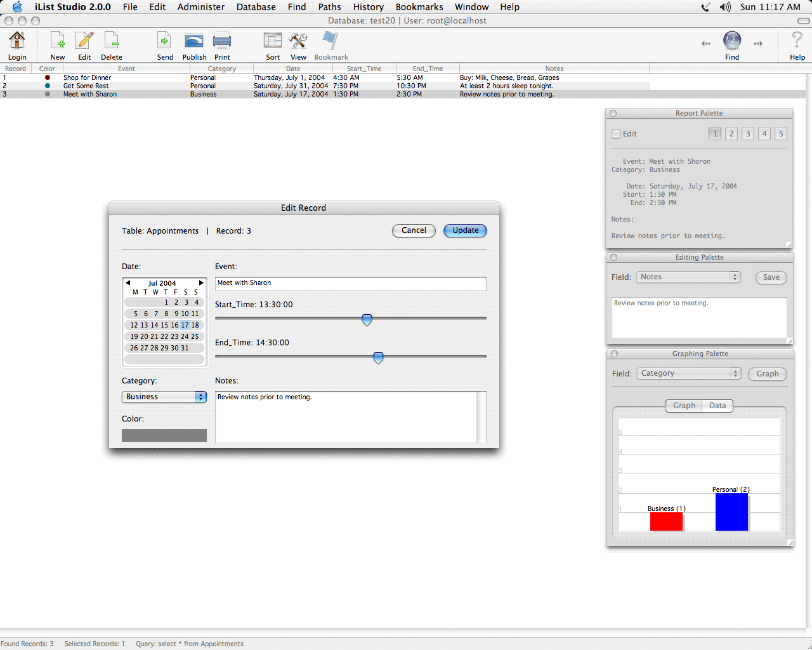
Task: Click the Start_Time slider handle
Action: (367, 320)
